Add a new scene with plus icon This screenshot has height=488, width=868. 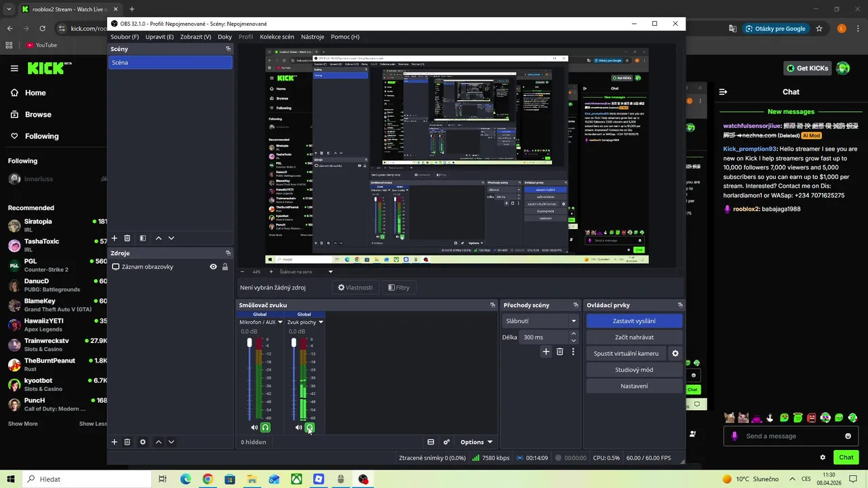point(114,239)
